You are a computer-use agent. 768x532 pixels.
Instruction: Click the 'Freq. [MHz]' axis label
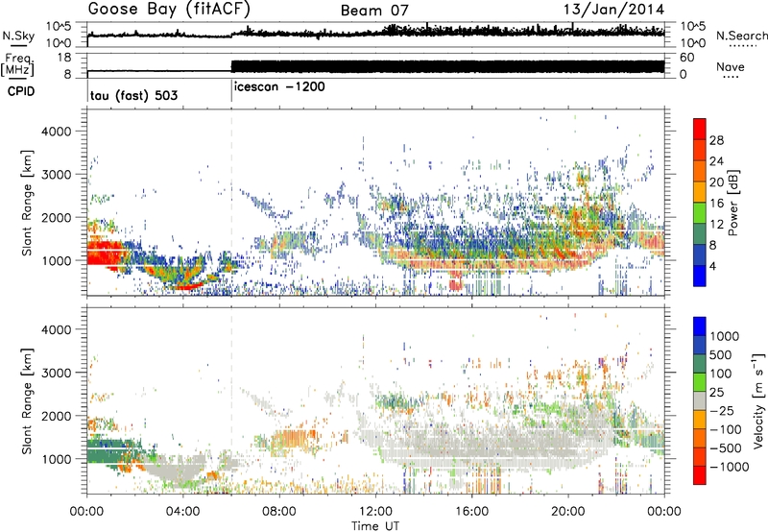pyautogui.click(x=17, y=65)
